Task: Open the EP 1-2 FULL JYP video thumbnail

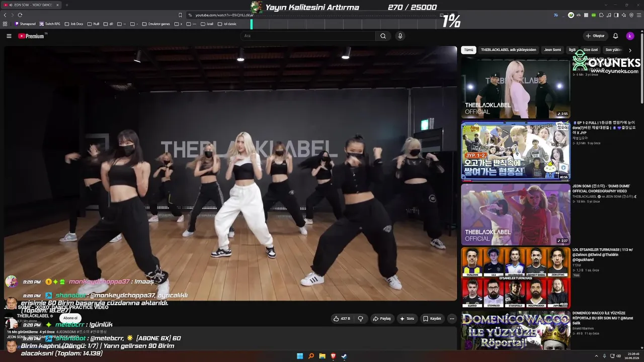Action: pyautogui.click(x=516, y=150)
